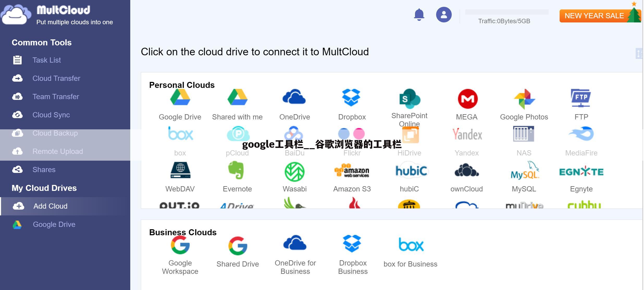Screen dimensions: 644x290
Task: Choose the Google Drive personal cloud icon
Action: (x=180, y=97)
